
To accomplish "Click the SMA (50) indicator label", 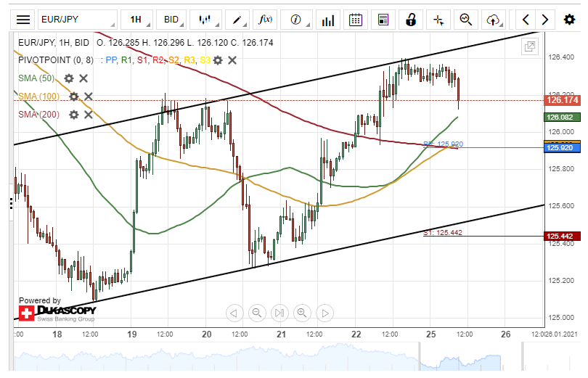I will 36,78.
